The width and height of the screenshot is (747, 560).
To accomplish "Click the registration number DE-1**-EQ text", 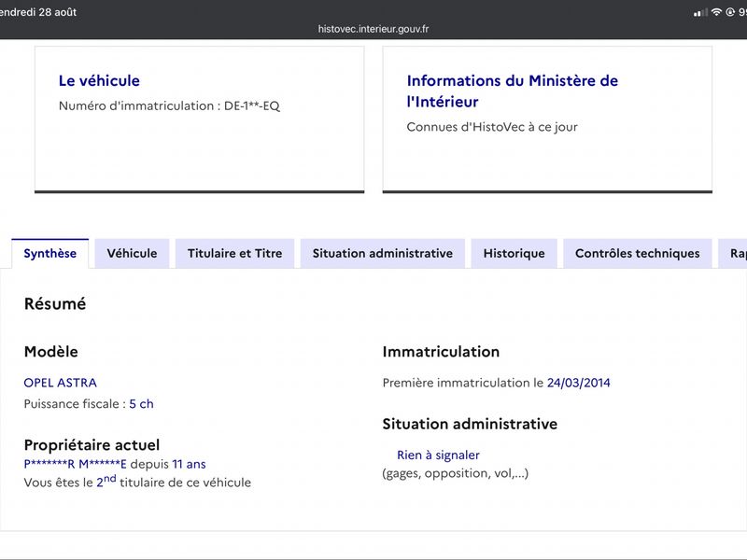I will coord(252,105).
